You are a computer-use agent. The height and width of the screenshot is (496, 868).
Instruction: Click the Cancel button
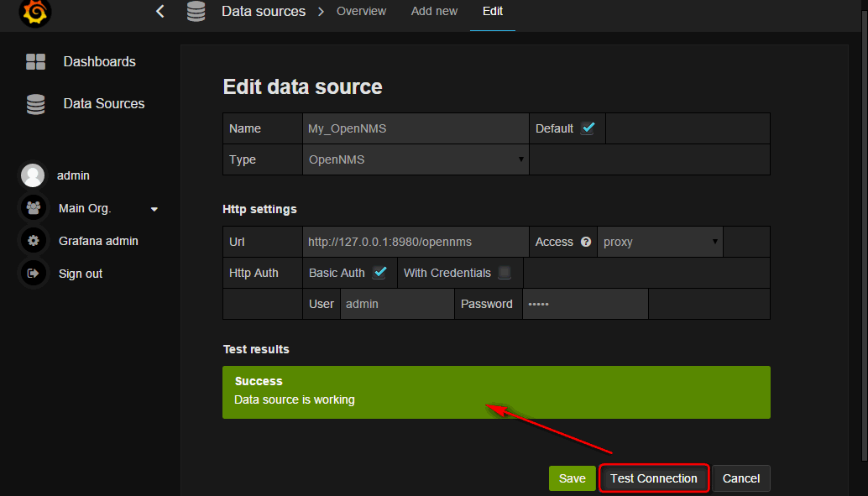click(x=741, y=478)
